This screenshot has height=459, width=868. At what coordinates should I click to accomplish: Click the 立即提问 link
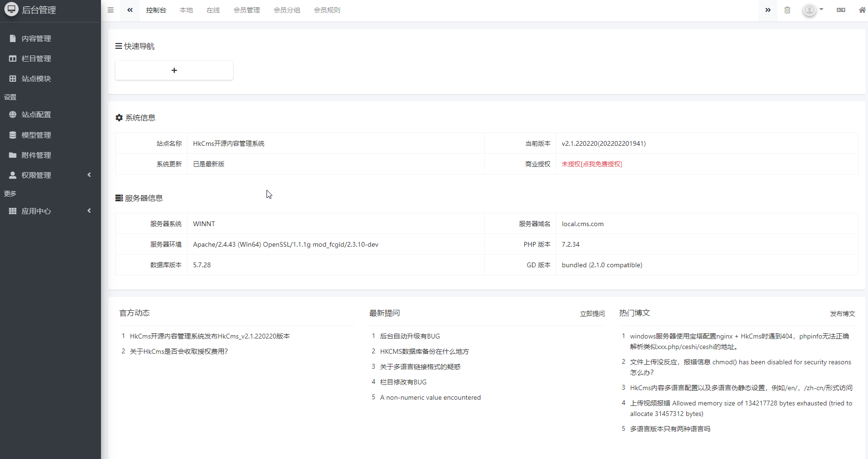(x=592, y=314)
